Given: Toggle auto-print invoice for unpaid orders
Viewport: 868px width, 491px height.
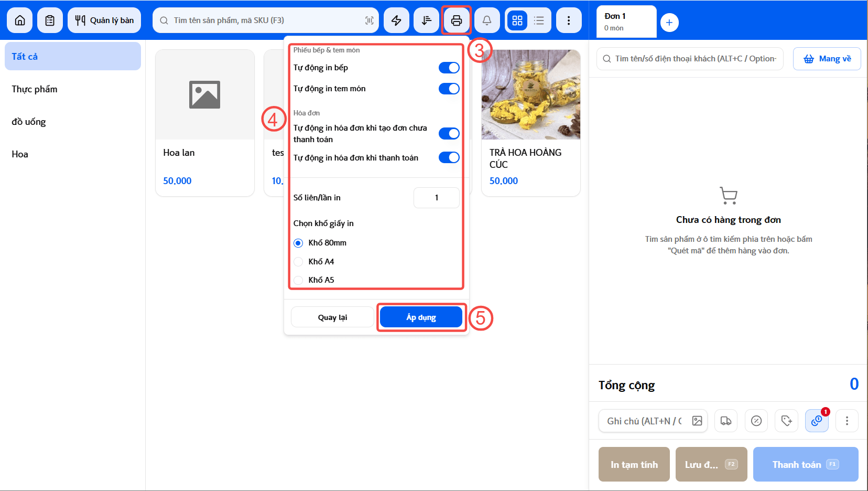Looking at the screenshot, I should click(x=449, y=134).
